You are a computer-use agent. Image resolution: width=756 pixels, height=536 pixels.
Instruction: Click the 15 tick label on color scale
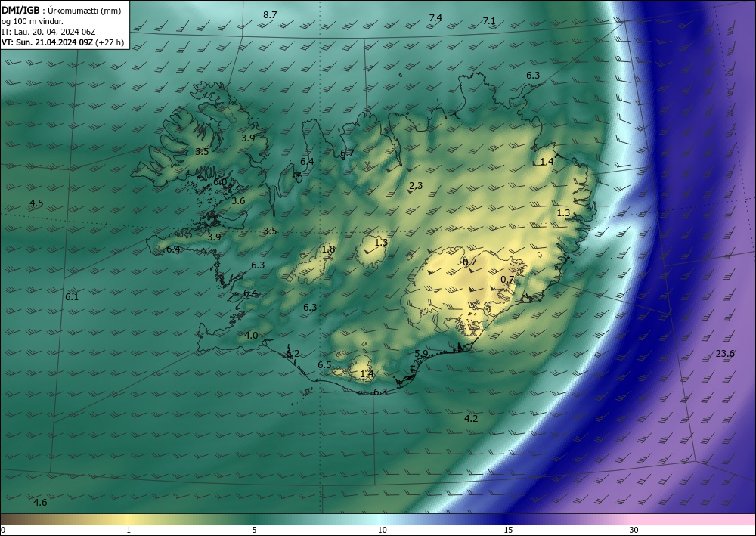tap(508, 531)
